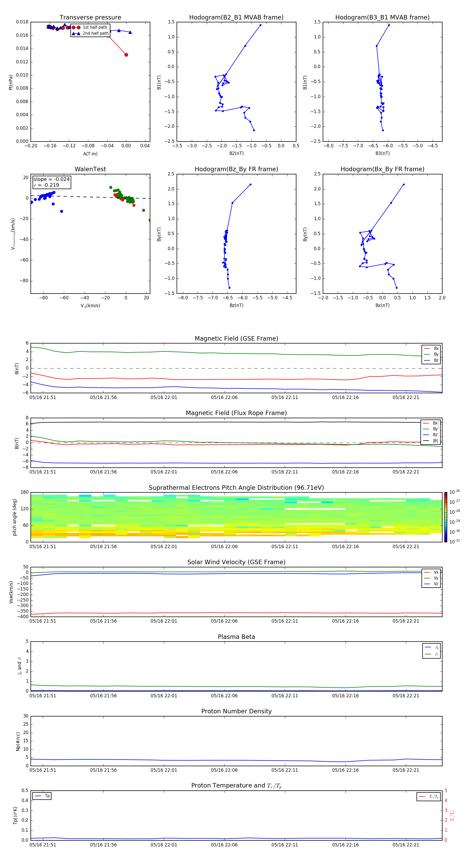Click the 'Solar Wind Velocity (GSE Frame)' title
Image resolution: width=473 pixels, height=868 pixels.
tap(236, 562)
